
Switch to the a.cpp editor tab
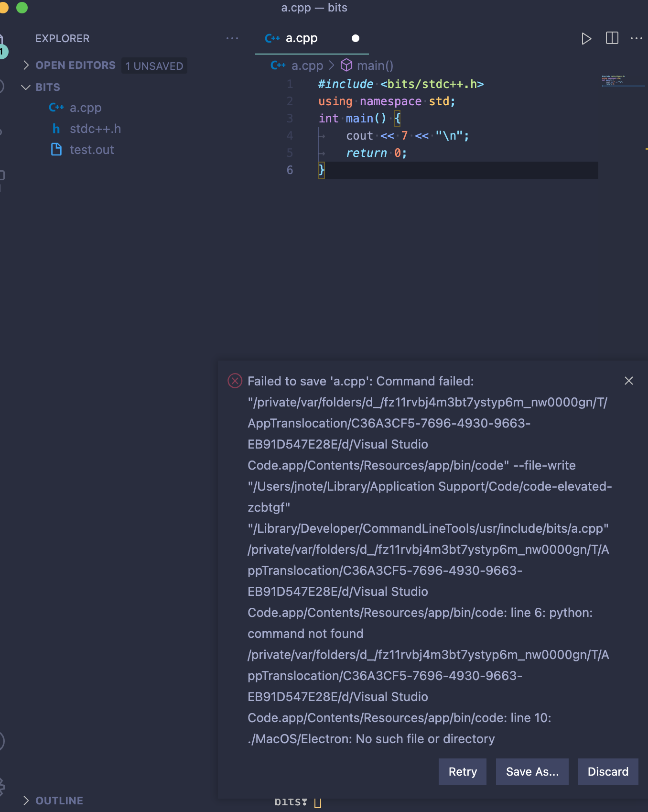pos(302,38)
